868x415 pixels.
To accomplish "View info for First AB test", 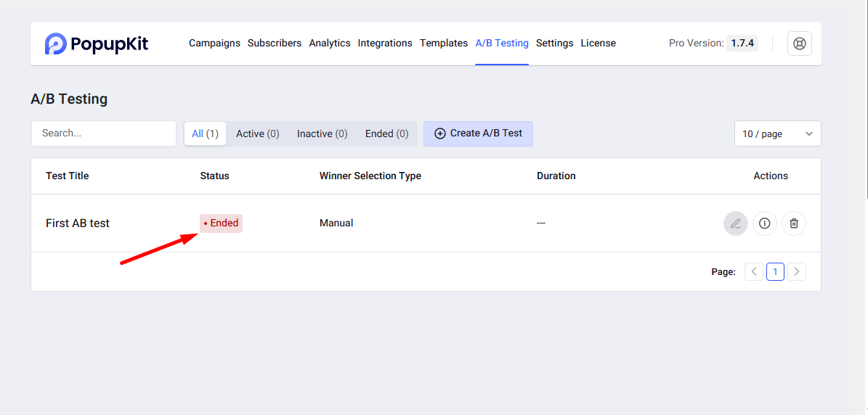I will [x=764, y=223].
